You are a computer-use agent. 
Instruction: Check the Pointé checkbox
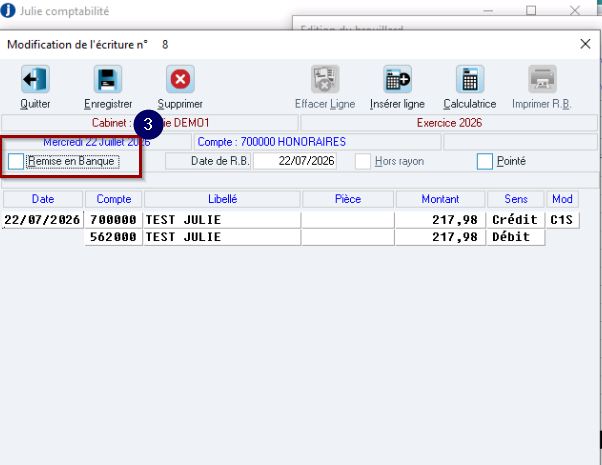(485, 161)
